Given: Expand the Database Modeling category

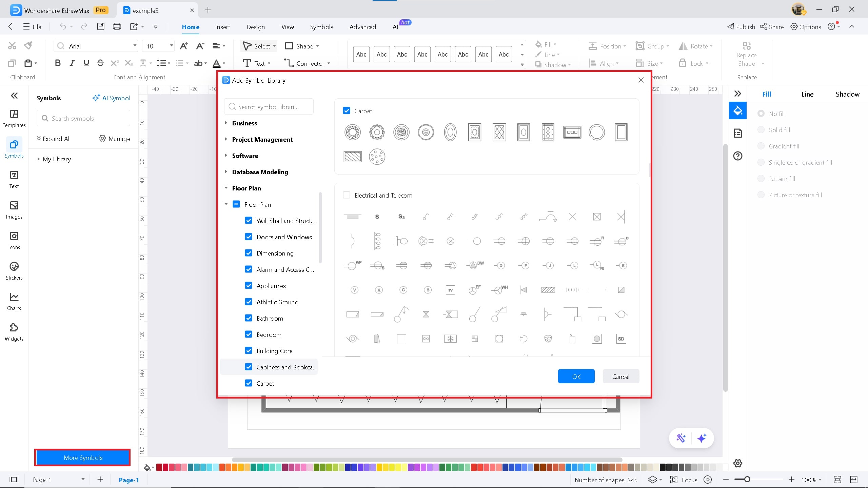Looking at the screenshot, I should (226, 172).
